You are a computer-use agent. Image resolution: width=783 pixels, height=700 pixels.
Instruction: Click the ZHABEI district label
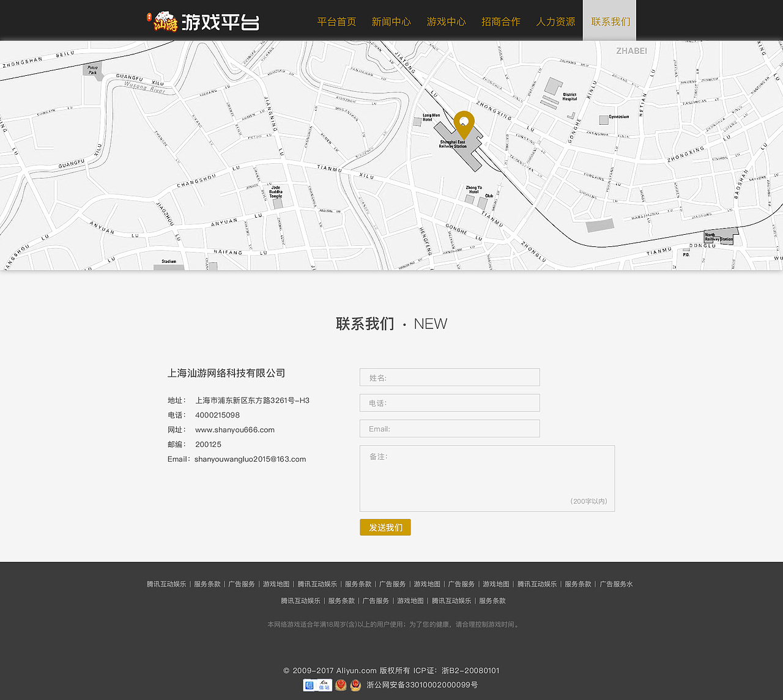631,51
